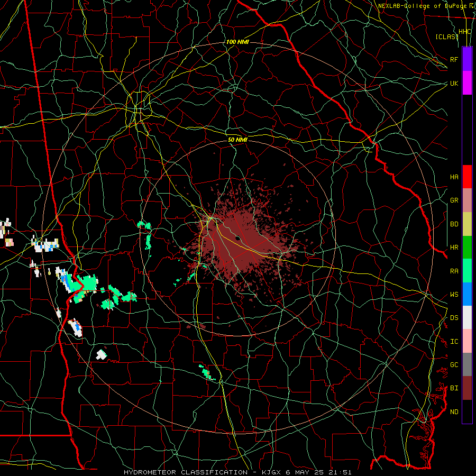Click the ND black legend swatch

[467, 411]
